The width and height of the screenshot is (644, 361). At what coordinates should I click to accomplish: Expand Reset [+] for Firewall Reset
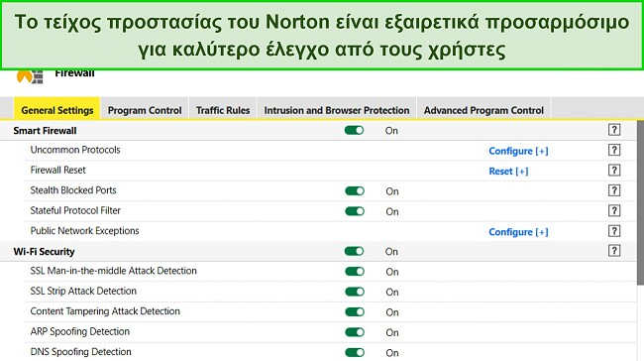coord(508,171)
